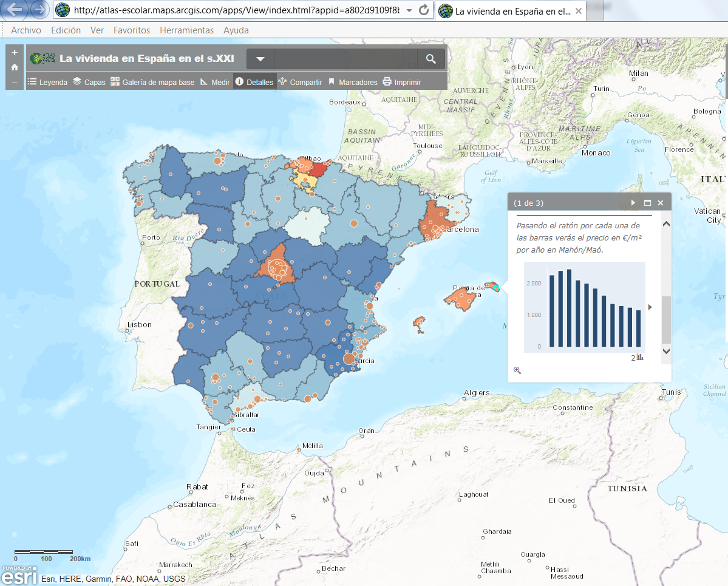Click the Toulouse city label
The width and height of the screenshot is (728, 586).
click(427, 146)
